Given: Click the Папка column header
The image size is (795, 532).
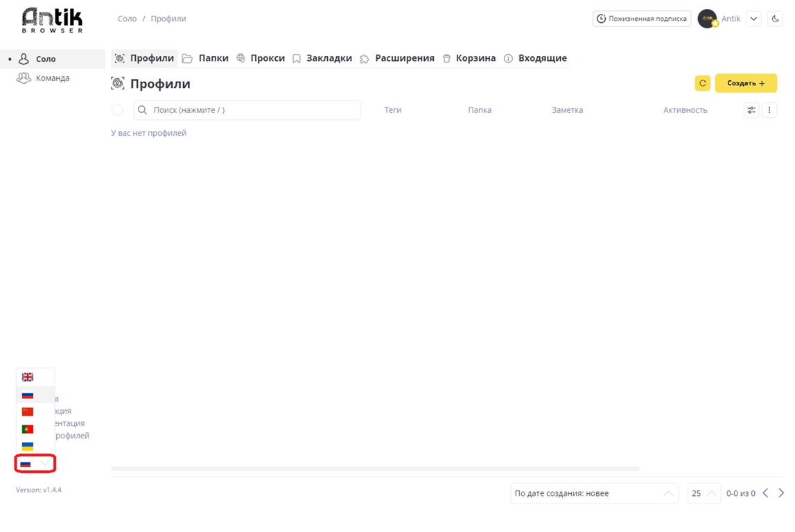Looking at the screenshot, I should 480,110.
